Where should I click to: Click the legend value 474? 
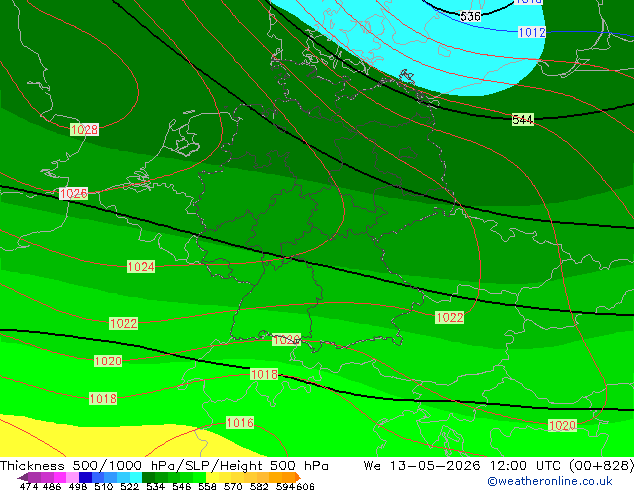[x=29, y=486]
